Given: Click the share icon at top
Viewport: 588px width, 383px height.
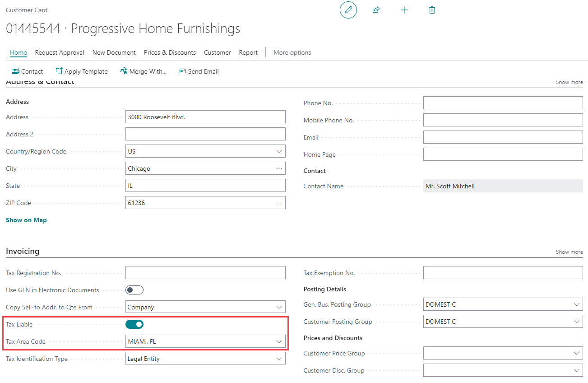Looking at the screenshot, I should (376, 10).
